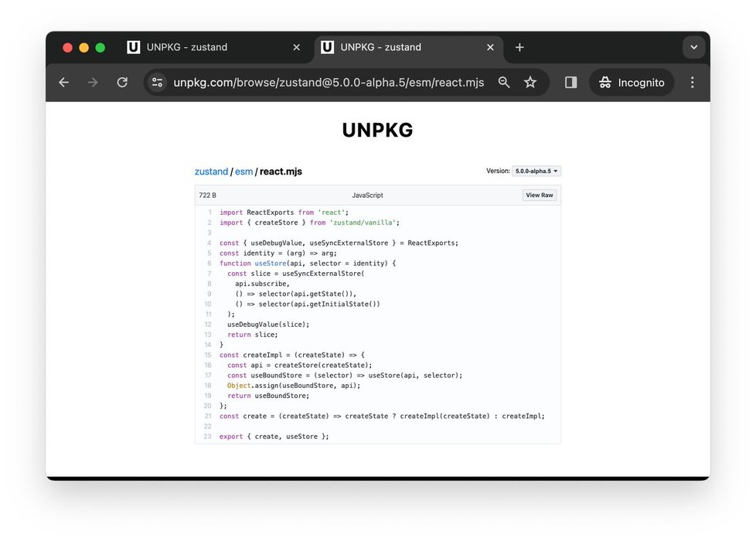Click the forward navigation arrow
756x541 pixels.
pos(93,83)
